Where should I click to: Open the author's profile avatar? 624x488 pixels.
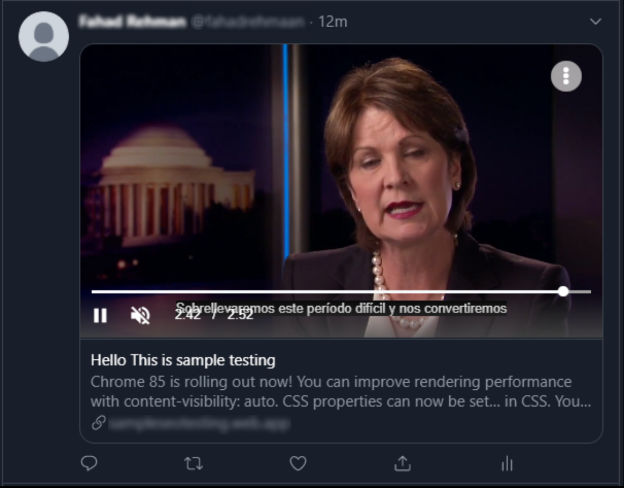[44, 37]
